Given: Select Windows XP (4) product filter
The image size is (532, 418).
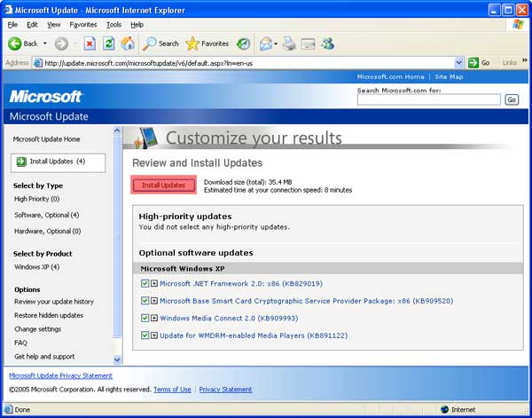Looking at the screenshot, I should (x=36, y=267).
